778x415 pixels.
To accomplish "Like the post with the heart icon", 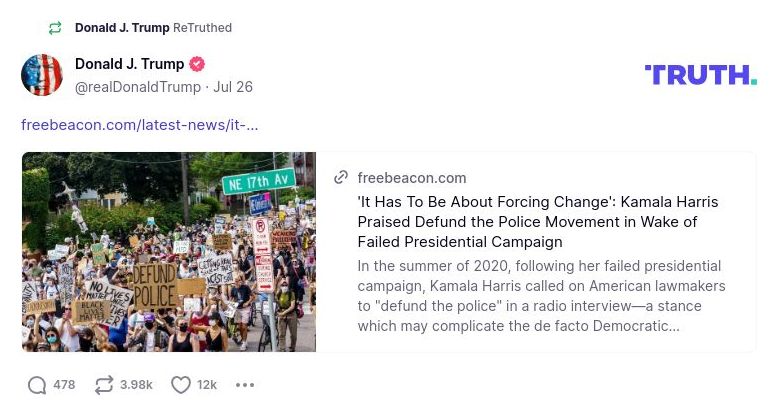I will coord(181,385).
